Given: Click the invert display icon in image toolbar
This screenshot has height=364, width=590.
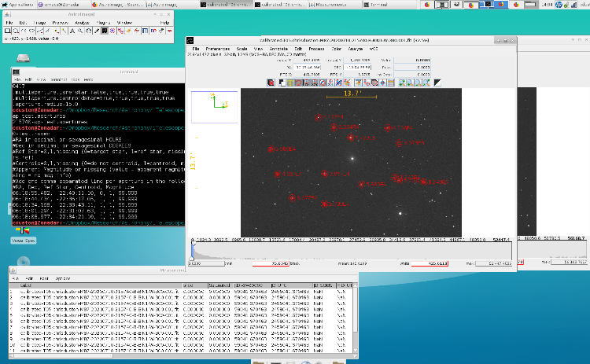Looking at the screenshot, I should [281, 81].
